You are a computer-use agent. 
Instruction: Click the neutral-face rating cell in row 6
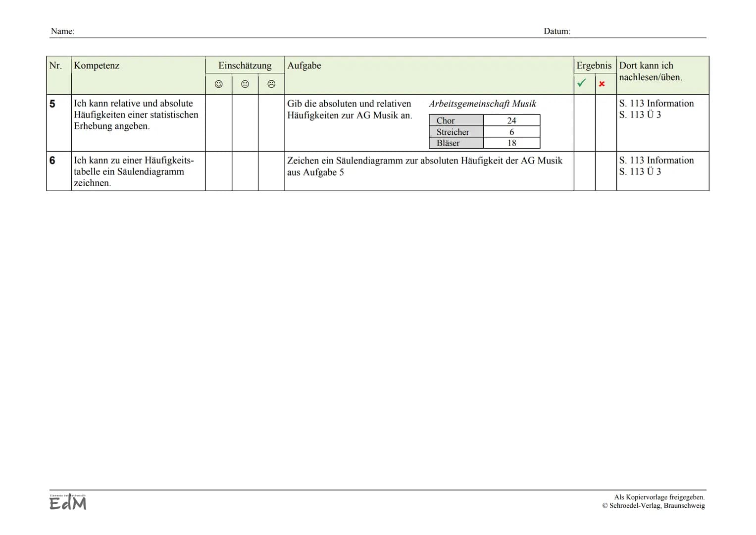(245, 171)
